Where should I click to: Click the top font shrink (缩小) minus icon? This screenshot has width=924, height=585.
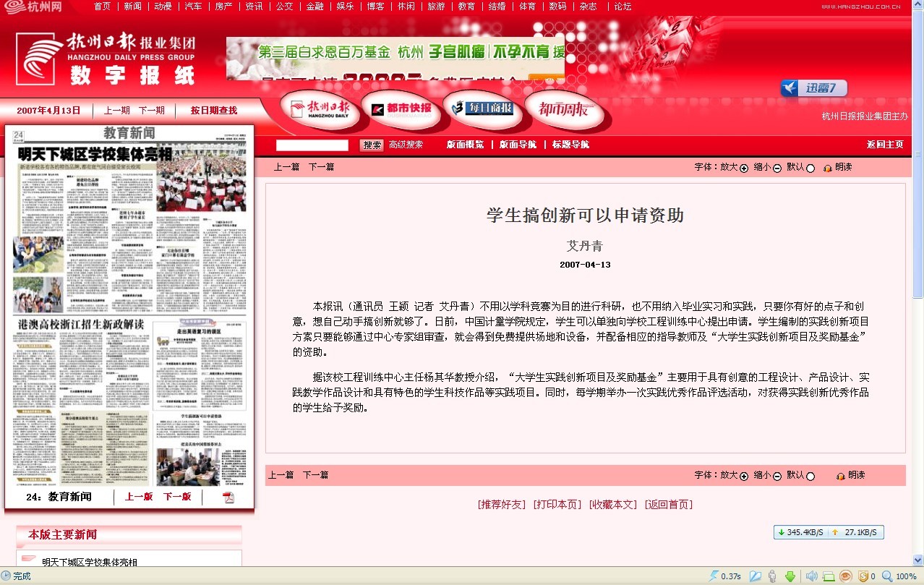[777, 168]
